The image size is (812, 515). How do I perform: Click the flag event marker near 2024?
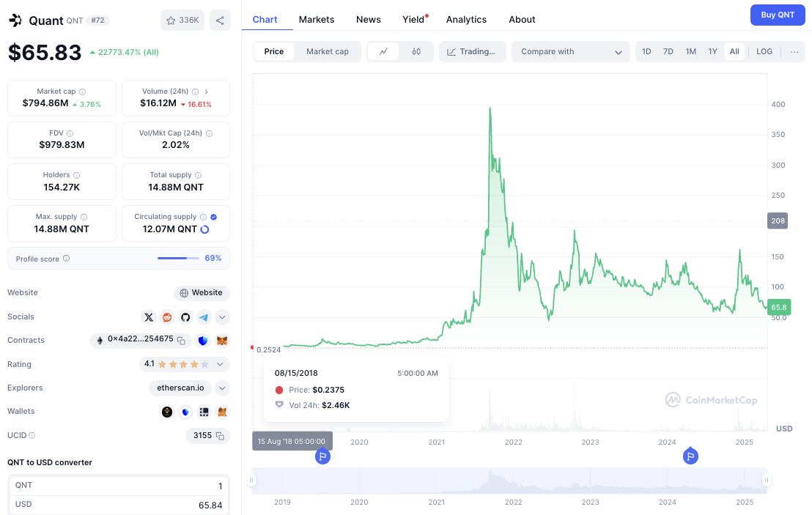coord(690,456)
